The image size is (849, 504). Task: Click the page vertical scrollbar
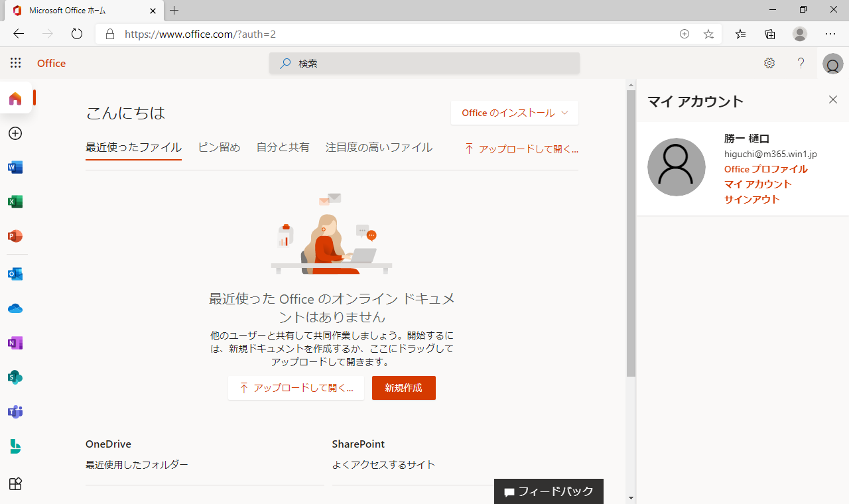pos(631,233)
